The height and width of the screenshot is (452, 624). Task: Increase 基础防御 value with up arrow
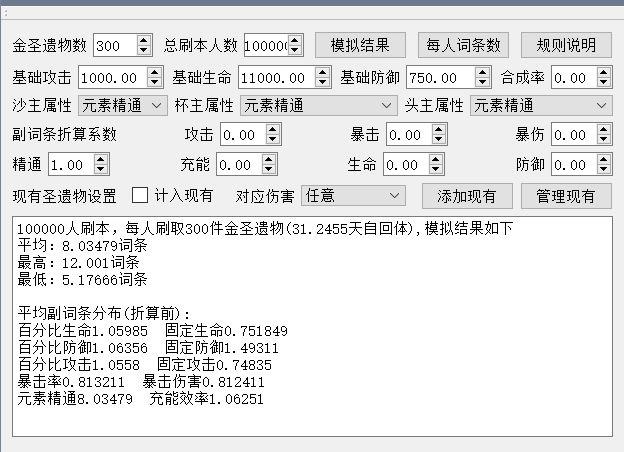(x=482, y=72)
